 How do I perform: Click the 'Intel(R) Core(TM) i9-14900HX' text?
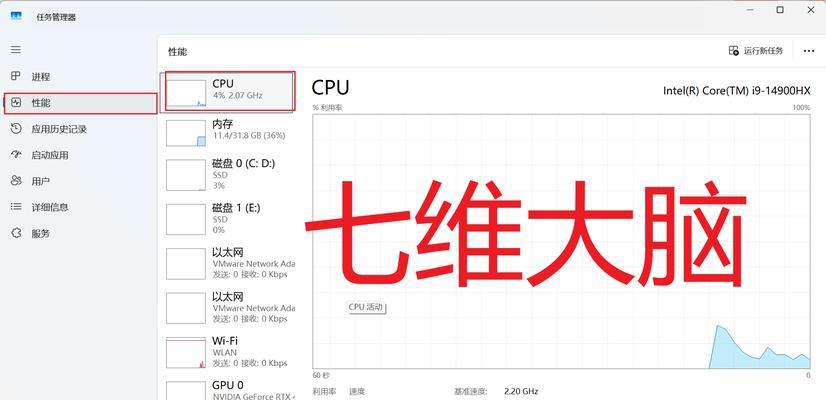pyautogui.click(x=736, y=91)
